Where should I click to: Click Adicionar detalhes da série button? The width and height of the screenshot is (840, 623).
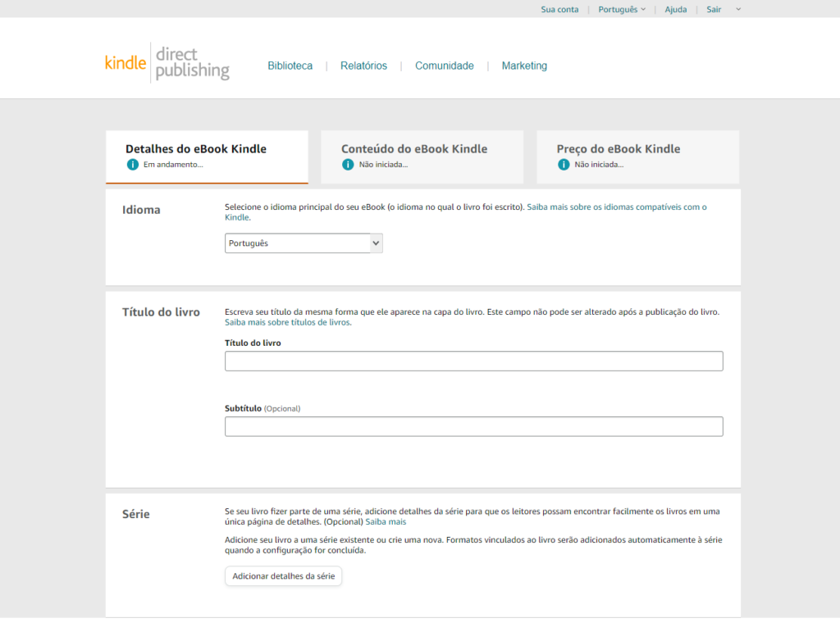[x=283, y=576]
